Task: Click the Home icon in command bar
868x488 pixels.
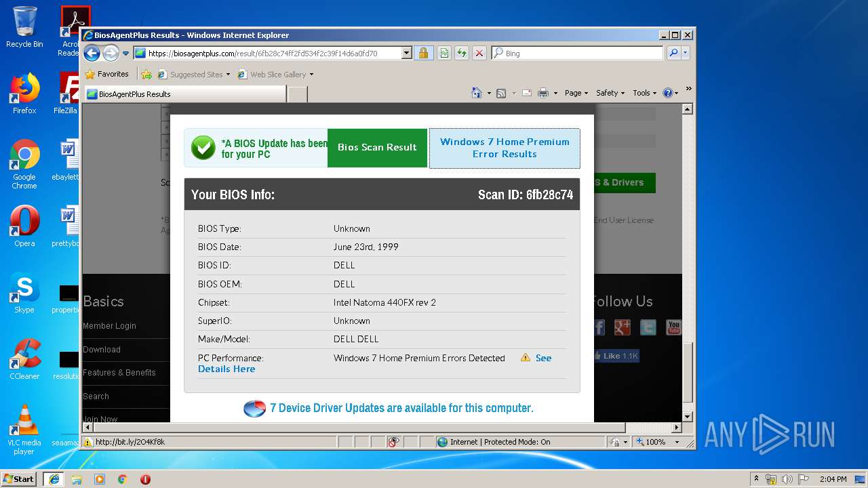Action: [477, 93]
